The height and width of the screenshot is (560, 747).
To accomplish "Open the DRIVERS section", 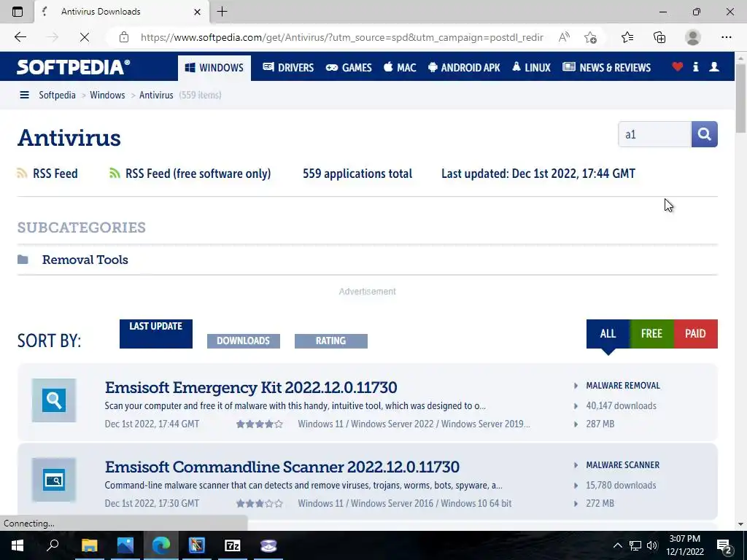I will (288, 68).
